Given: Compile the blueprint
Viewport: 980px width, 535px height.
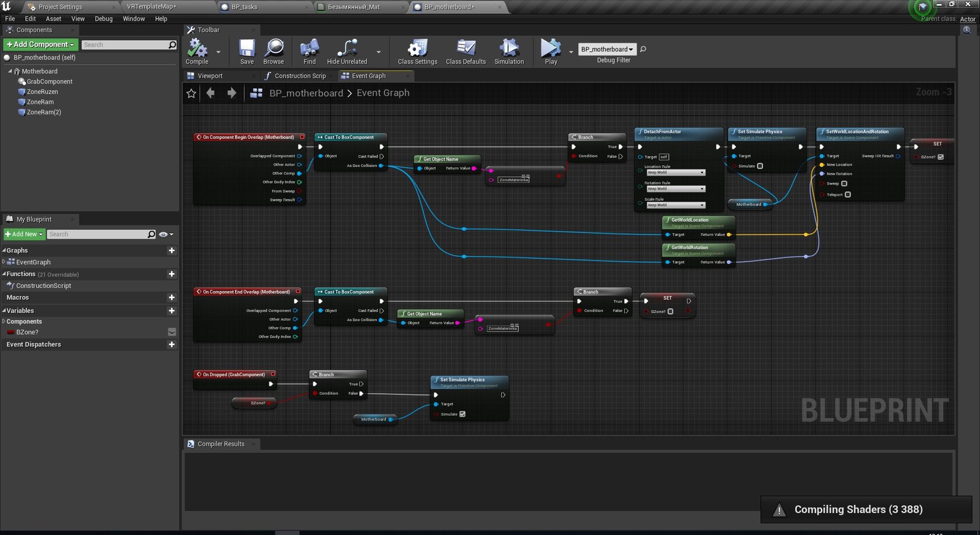Looking at the screenshot, I should [197, 51].
